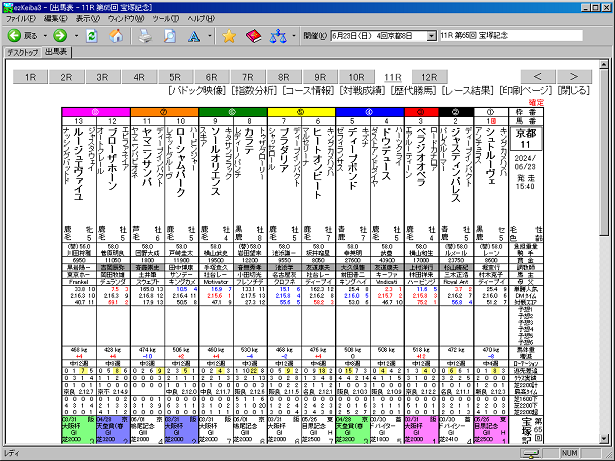Select race 1R button

(30, 77)
